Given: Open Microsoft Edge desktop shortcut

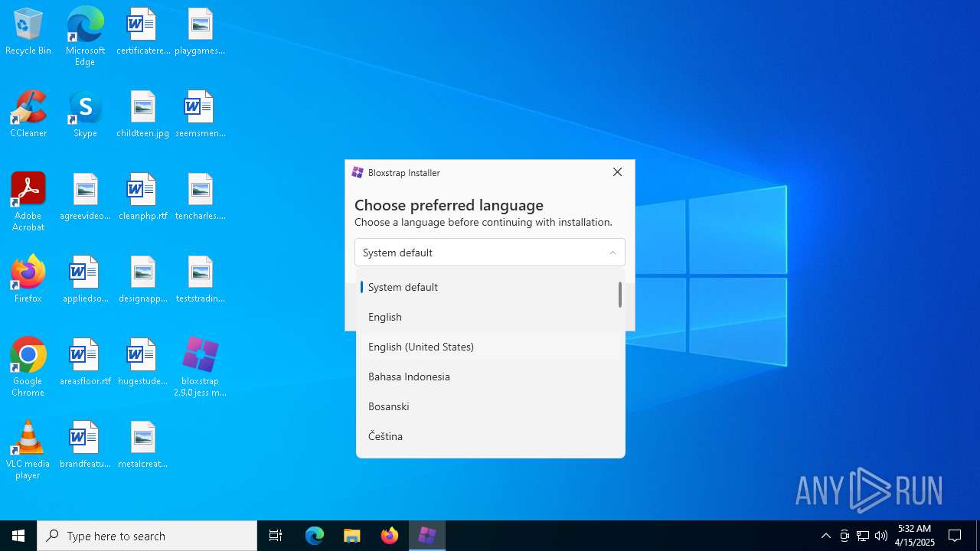Looking at the screenshot, I should pyautogui.click(x=85, y=37).
